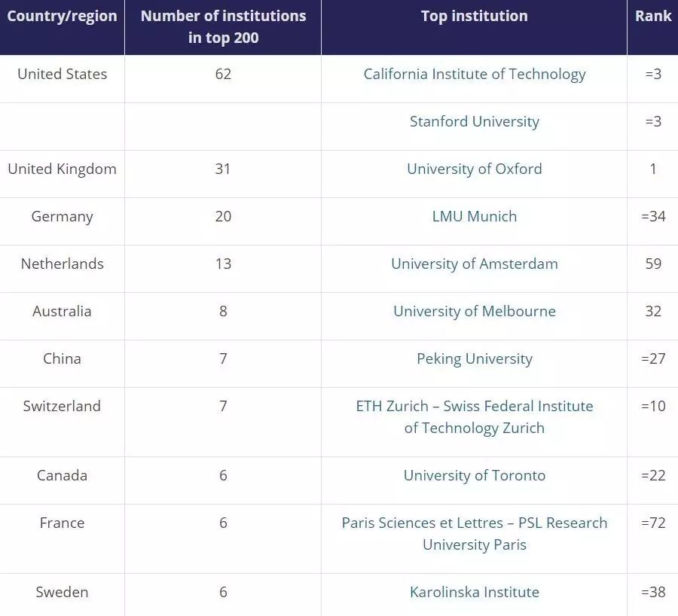
Task: Click the Switzerland country cell
Action: coord(62,406)
